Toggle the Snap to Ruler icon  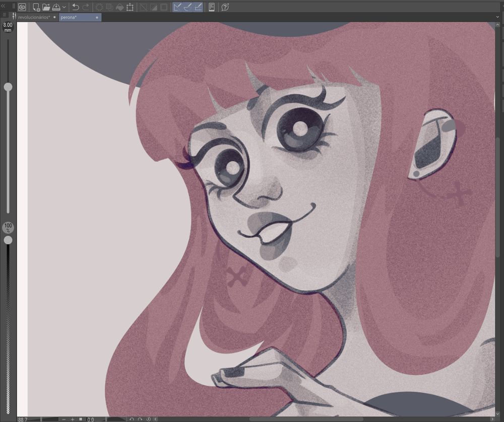(x=177, y=7)
